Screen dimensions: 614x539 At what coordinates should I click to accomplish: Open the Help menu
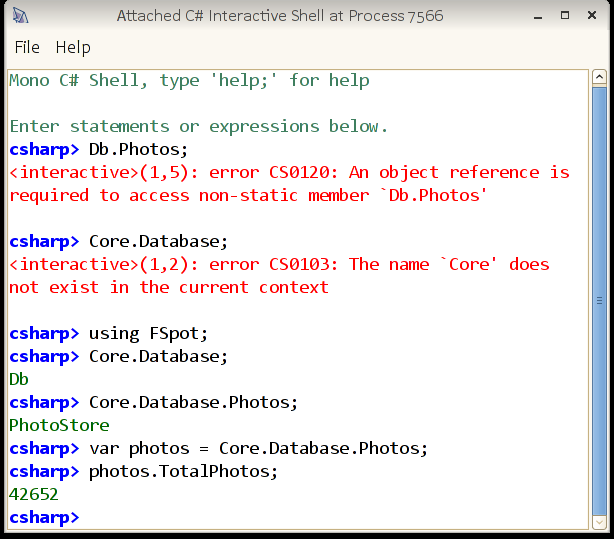point(73,48)
